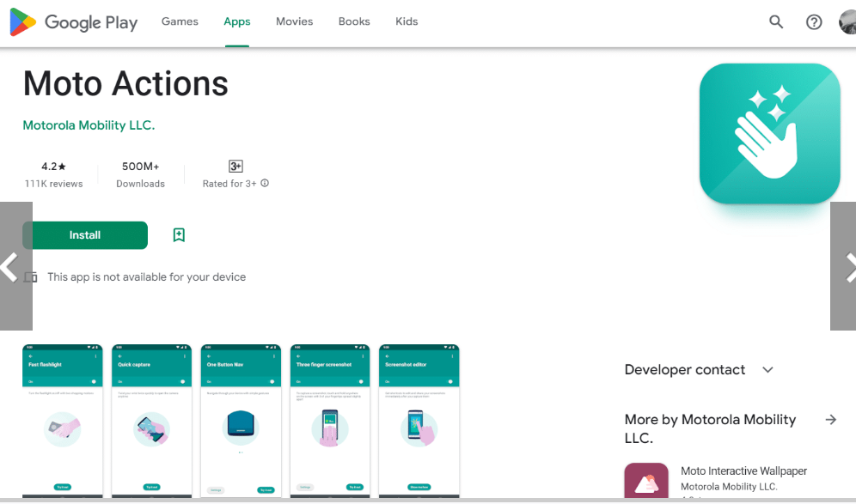Screen dimensions: 856x504
Task: Open the account profile avatar
Action: click(x=847, y=22)
